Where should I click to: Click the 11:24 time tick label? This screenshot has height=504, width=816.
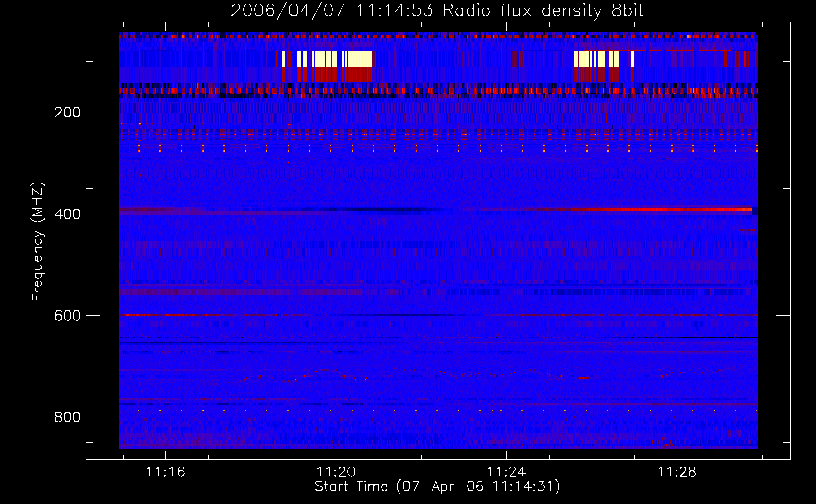click(506, 472)
